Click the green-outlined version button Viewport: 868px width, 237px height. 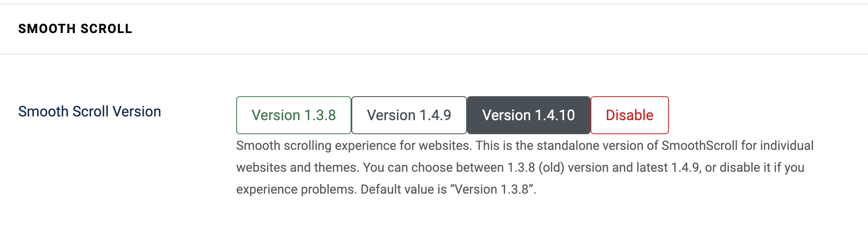click(x=294, y=115)
